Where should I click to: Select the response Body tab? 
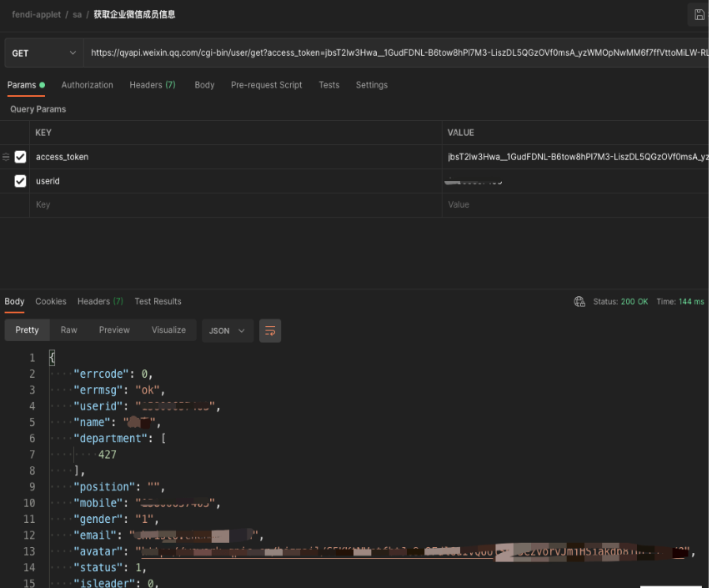click(x=14, y=302)
